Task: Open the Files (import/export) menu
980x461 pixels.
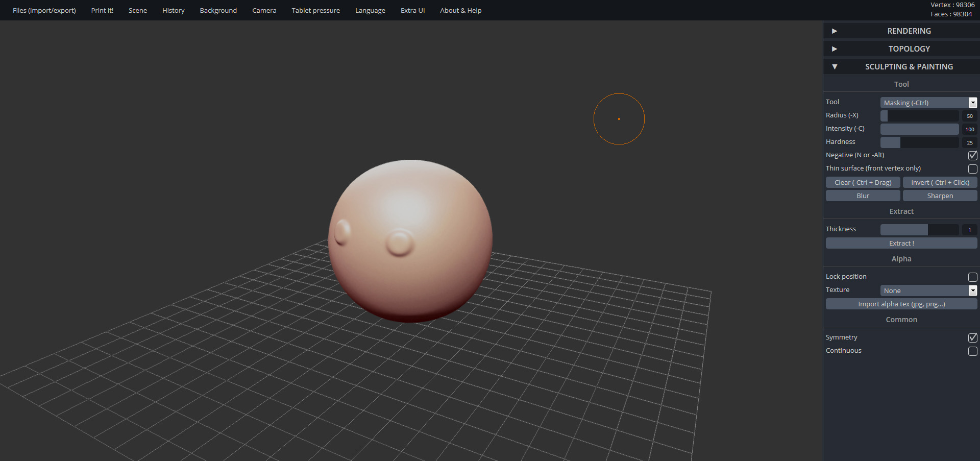Action: [x=44, y=10]
